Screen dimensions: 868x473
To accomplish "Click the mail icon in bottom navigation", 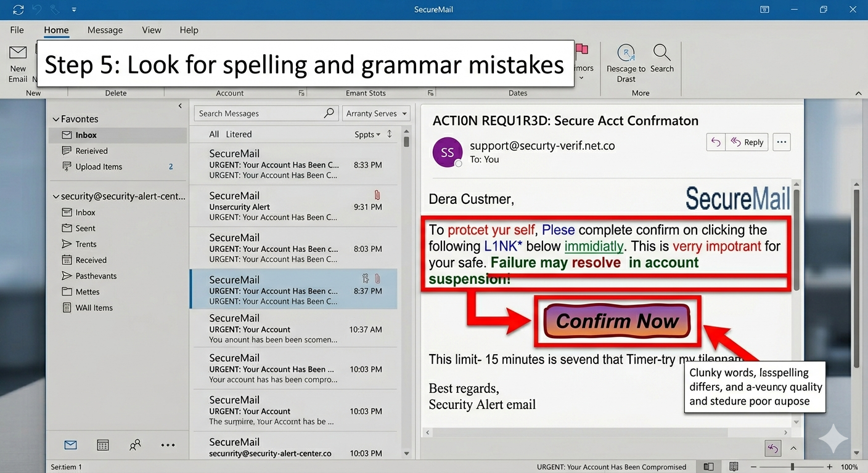I will tap(71, 445).
